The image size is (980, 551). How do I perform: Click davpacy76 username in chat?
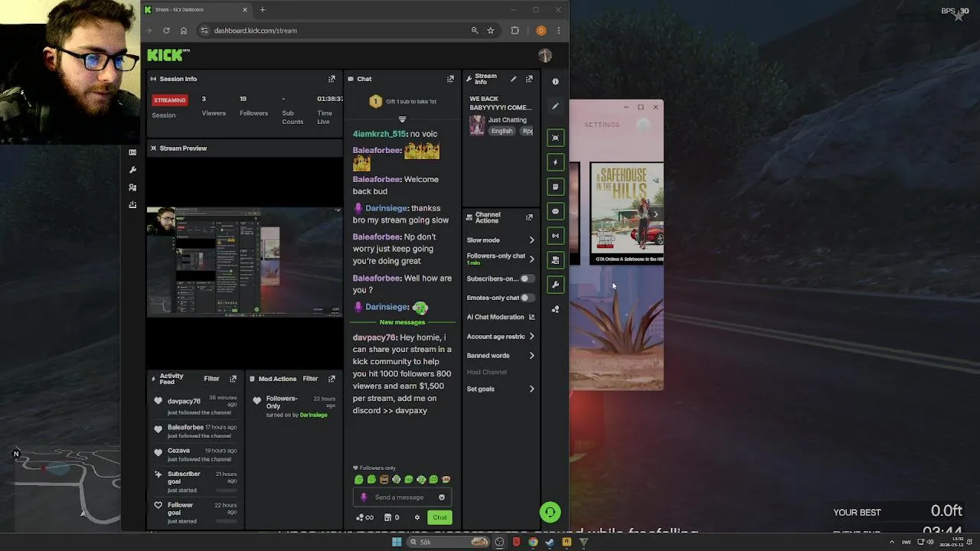pos(374,337)
